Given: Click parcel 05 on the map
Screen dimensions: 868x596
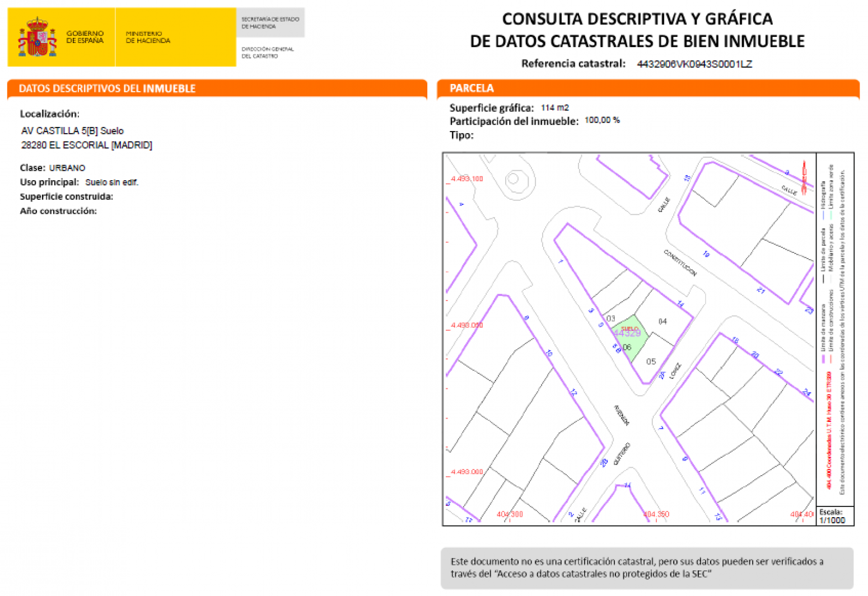Looking at the screenshot, I should pos(651,362).
